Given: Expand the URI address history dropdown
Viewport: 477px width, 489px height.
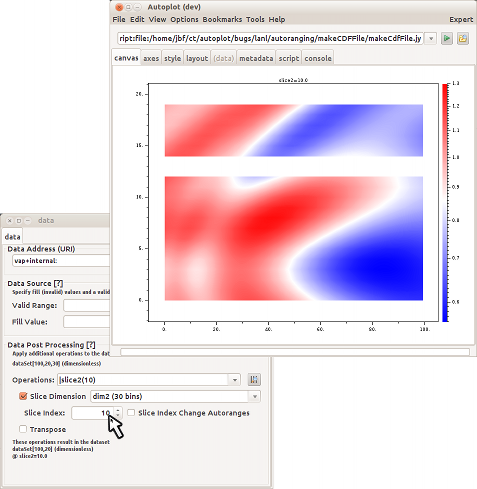Looking at the screenshot, I should click(x=431, y=38).
